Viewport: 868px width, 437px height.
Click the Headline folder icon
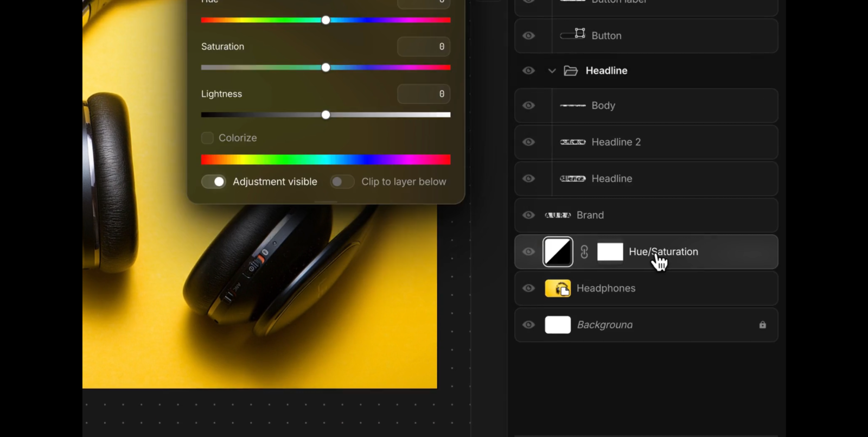(571, 71)
